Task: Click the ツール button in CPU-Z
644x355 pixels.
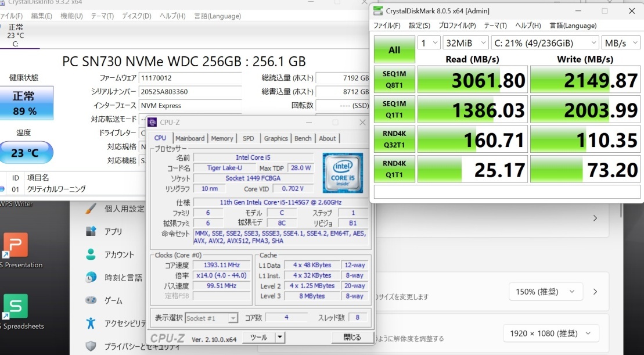Action: click(x=259, y=338)
